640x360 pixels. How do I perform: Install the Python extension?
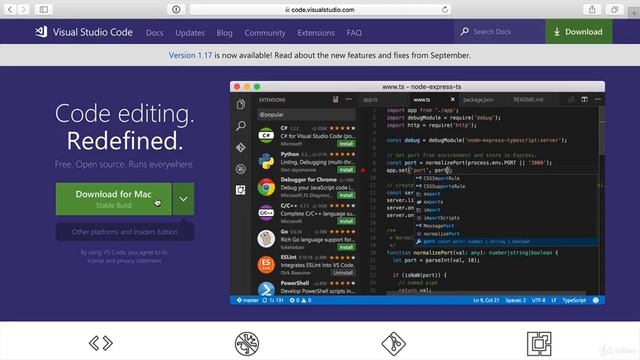[346, 170]
